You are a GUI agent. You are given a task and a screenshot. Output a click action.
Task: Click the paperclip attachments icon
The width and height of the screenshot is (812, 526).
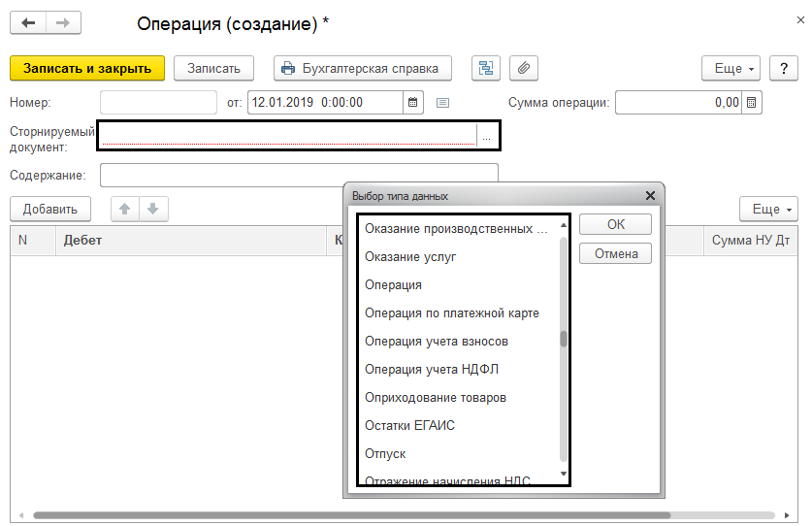pos(523,68)
